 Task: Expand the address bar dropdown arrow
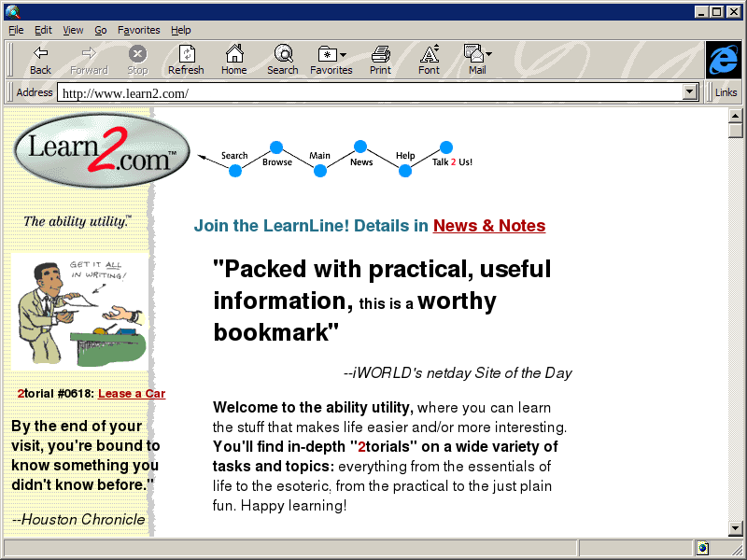[x=691, y=92]
